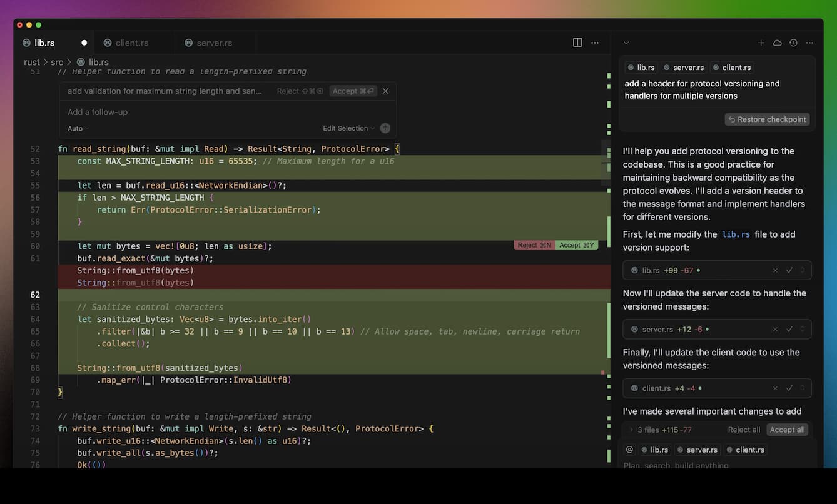The image size is (837, 504).
Task: Click client.rs context chip in chat input
Action: coord(746,450)
